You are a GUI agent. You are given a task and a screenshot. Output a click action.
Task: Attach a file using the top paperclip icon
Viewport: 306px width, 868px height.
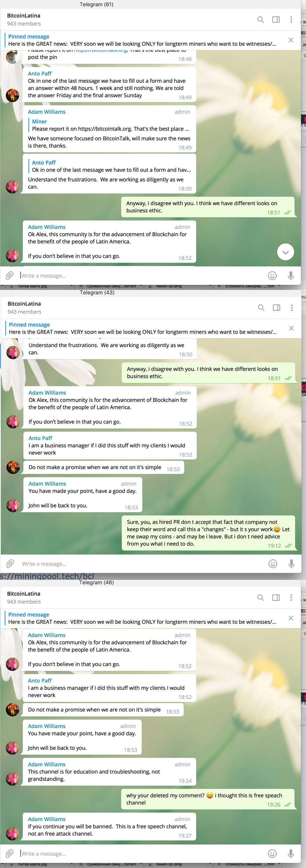coord(9,276)
